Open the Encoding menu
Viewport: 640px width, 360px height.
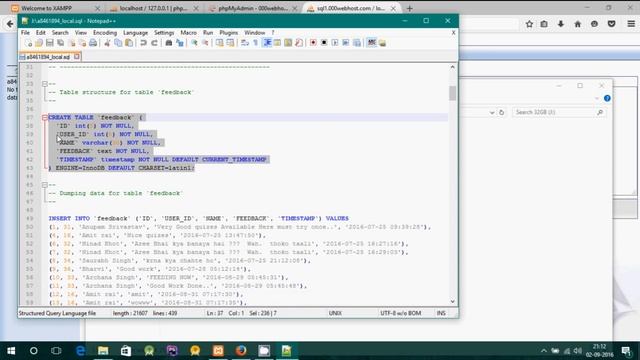click(x=105, y=33)
